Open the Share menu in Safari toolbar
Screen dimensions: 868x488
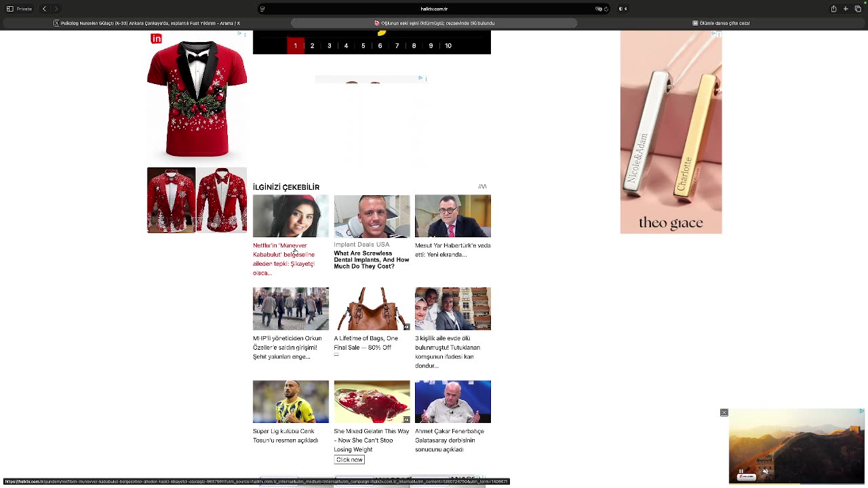[x=833, y=9]
